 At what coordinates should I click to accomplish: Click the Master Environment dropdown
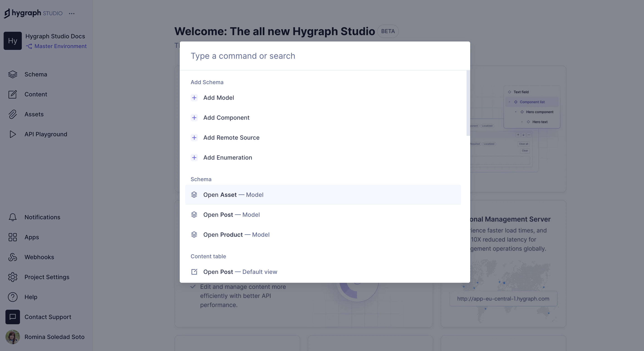56,45
